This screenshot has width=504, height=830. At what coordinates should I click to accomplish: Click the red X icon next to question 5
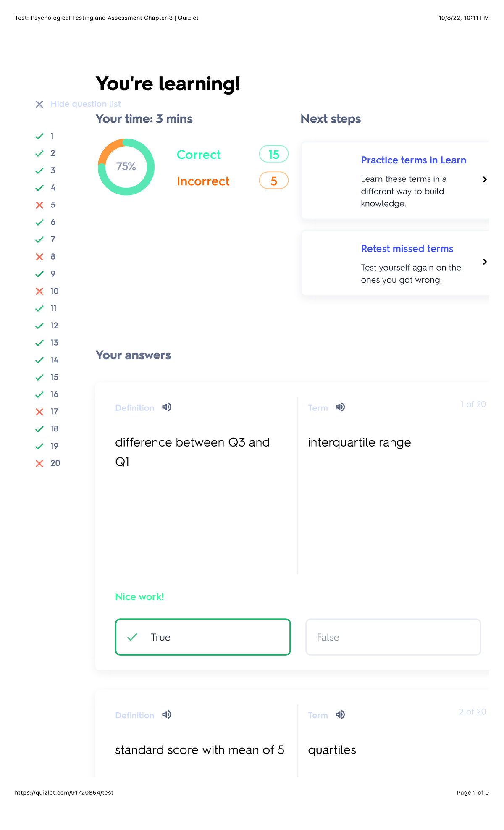point(39,205)
